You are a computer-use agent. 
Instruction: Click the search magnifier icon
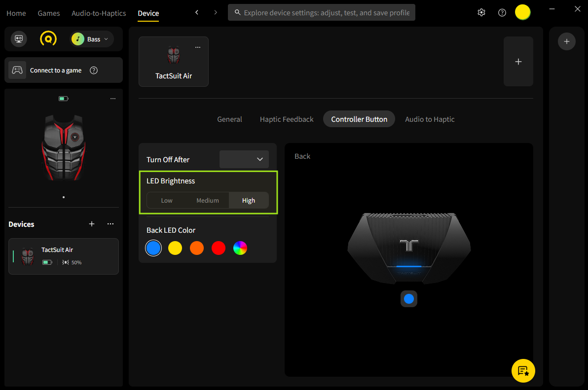click(x=237, y=12)
